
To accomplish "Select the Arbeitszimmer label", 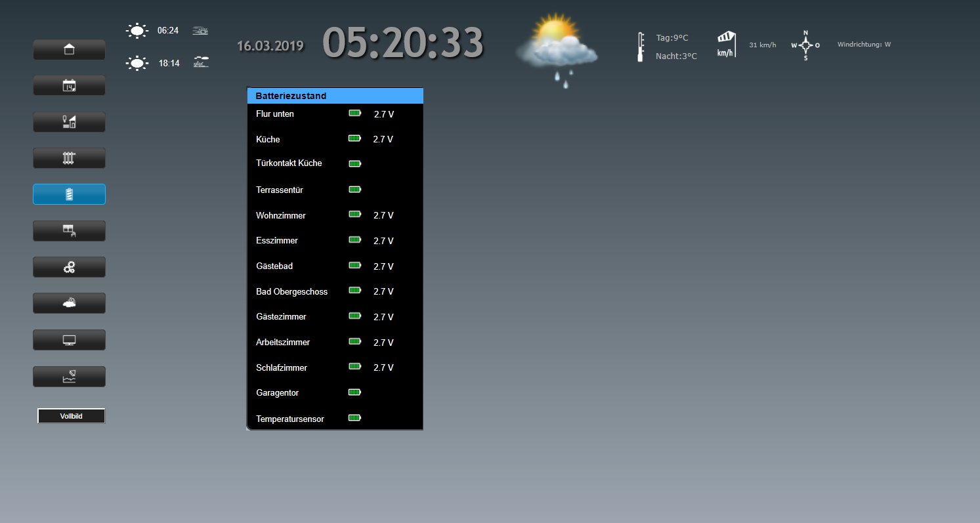I will click(x=283, y=342).
